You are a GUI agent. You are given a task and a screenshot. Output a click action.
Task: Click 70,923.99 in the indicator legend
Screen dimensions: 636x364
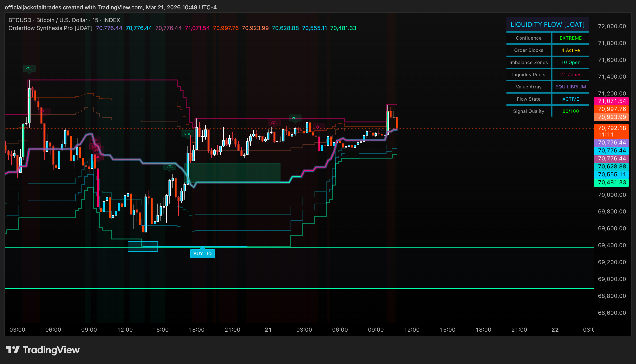[x=255, y=28]
